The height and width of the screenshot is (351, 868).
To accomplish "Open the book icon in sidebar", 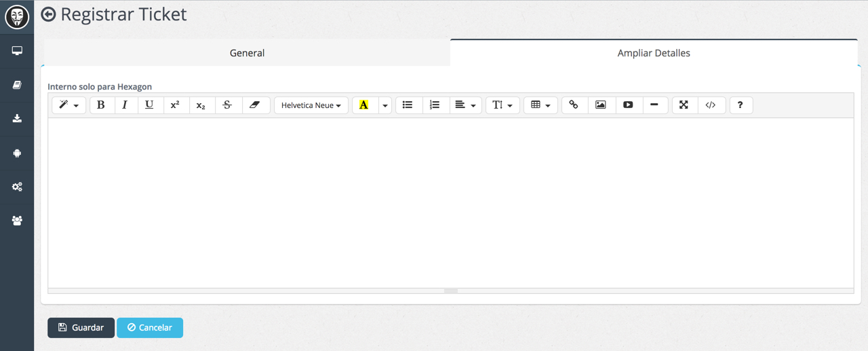I will point(17,85).
